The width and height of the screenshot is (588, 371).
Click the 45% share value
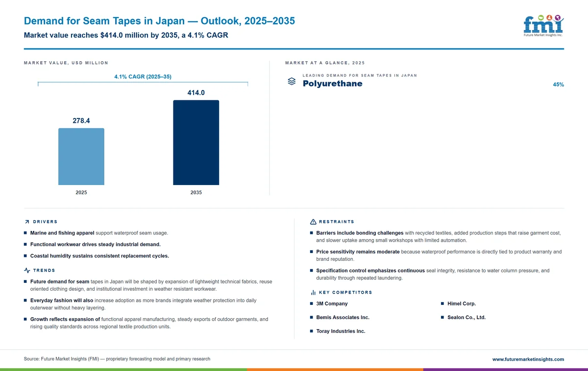point(558,85)
